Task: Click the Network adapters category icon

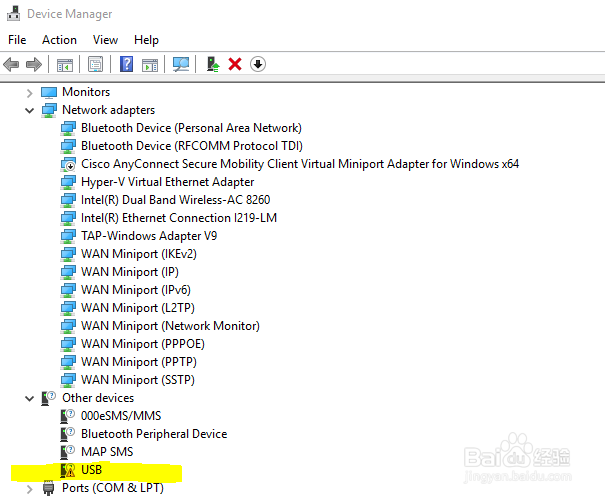Action: [49, 110]
